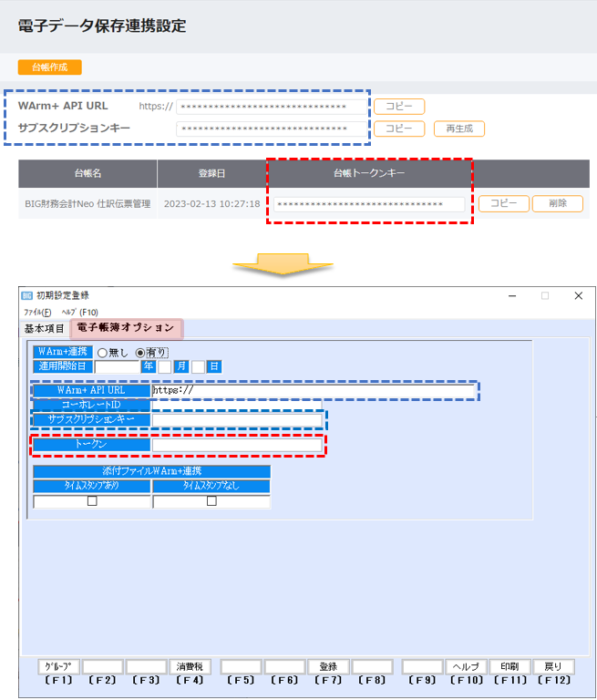This screenshot has width=597, height=700.
Task: Switch to the 電子帳簿オプション tab
Action: [126, 328]
